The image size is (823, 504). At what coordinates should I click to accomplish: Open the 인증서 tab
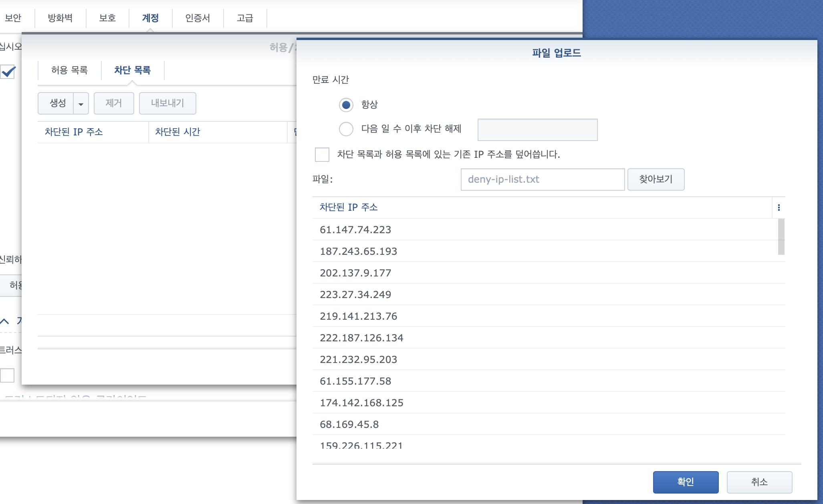(x=198, y=18)
